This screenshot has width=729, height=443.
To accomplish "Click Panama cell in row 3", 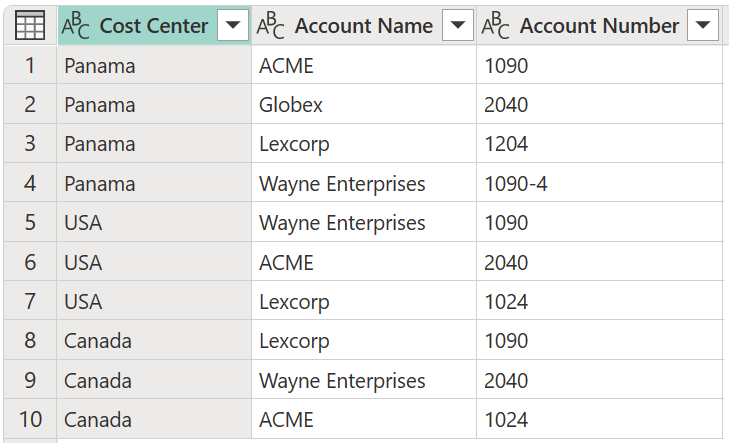I will (x=154, y=143).
